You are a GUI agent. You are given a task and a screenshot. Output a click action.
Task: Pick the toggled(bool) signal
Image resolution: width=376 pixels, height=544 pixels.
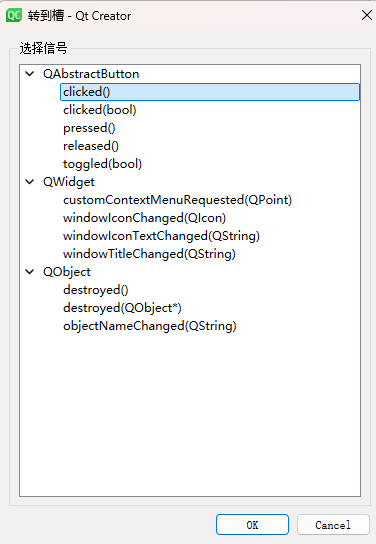coord(102,164)
